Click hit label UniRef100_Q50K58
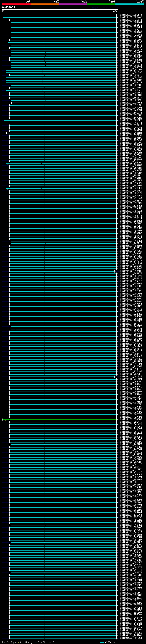Image resolution: width=146 pixels, height=644 pixels. point(131,505)
